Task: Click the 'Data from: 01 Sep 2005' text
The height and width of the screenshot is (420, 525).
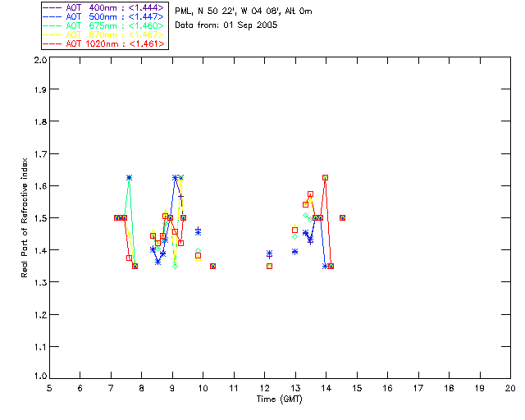Action: [x=226, y=25]
